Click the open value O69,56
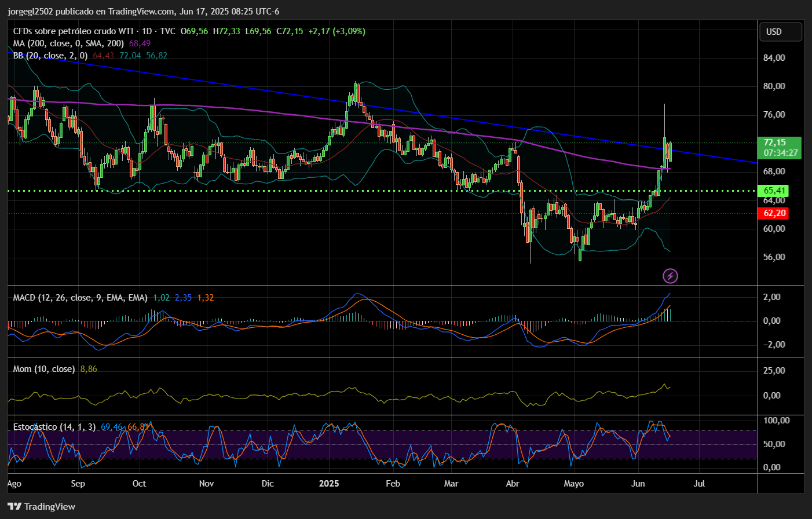Image resolution: width=812 pixels, height=519 pixels. (194, 31)
